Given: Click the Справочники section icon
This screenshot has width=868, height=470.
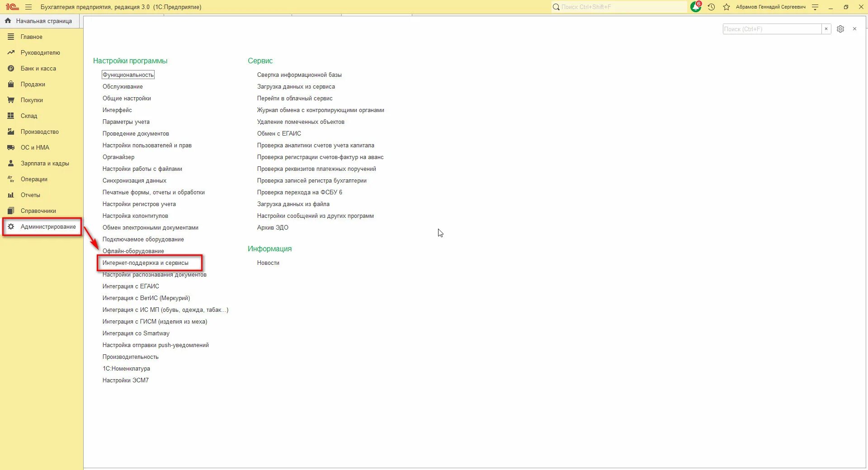Looking at the screenshot, I should [11, 211].
